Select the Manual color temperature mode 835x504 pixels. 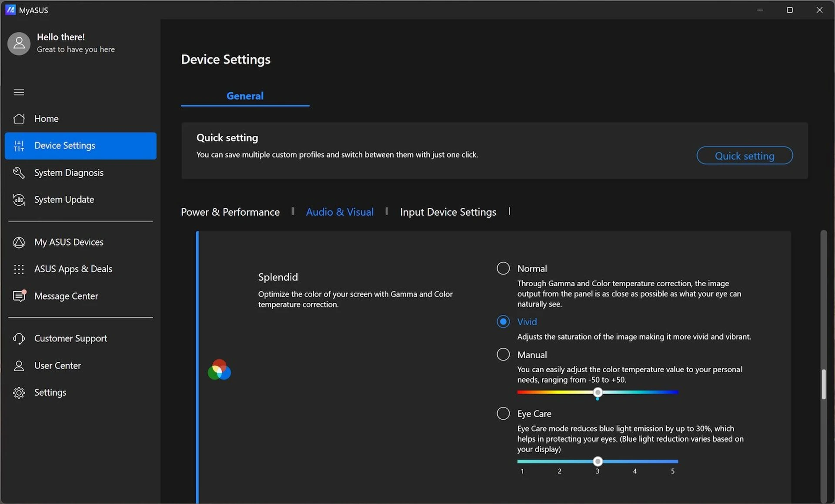(x=503, y=354)
